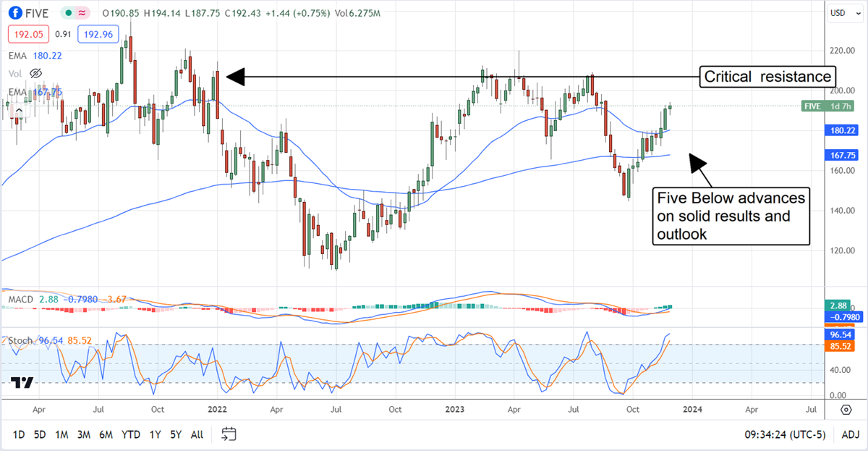Image resolution: width=868 pixels, height=451 pixels.
Task: Set time range to 5D
Action: coord(40,434)
